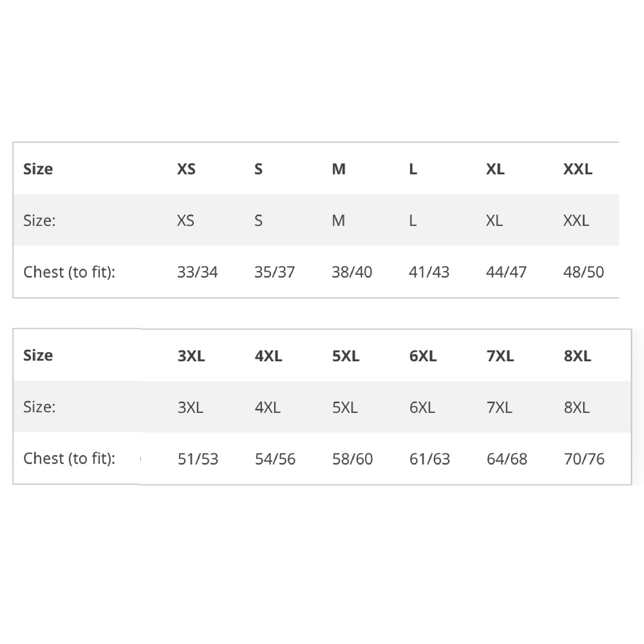This screenshot has width=644, height=644.
Task: Select the 54/56 chest value
Action: [275, 459]
